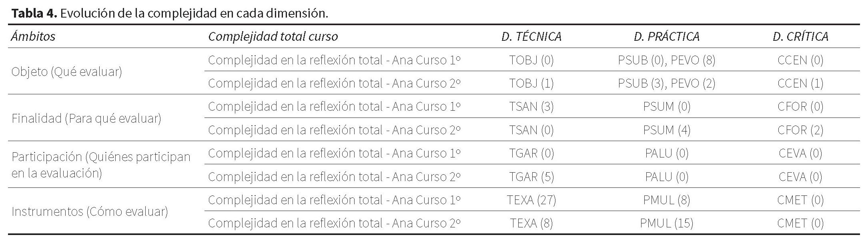Click the TSAN (3) cell

(x=531, y=106)
